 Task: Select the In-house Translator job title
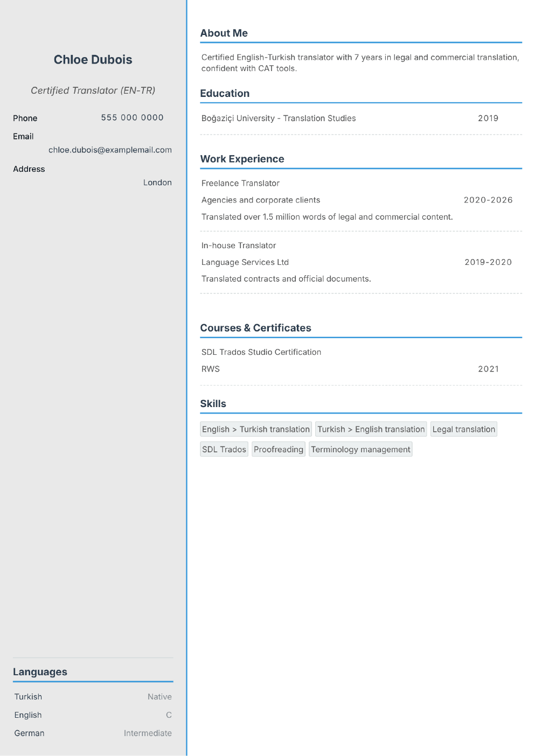(x=239, y=246)
